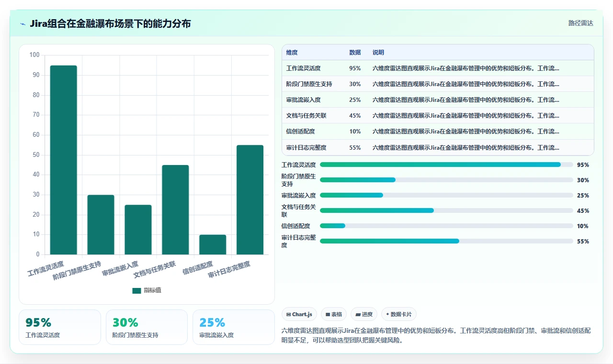Viewport: 613px width, 364px height.
Task: Open the 25% 审批流嵌入度 stat card
Action: coord(234,327)
